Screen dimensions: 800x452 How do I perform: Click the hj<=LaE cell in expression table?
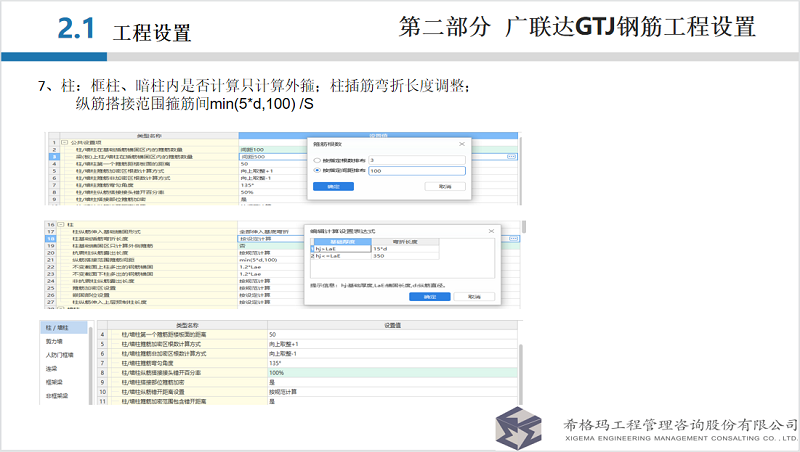[343, 256]
